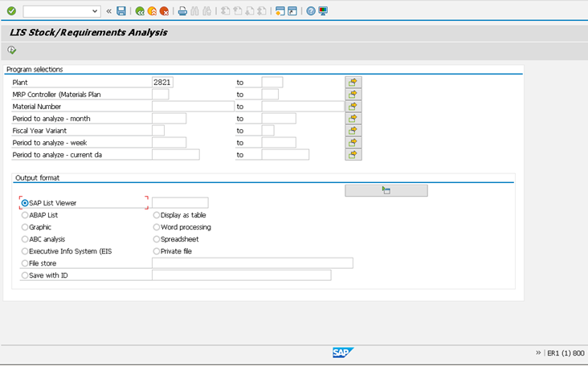Click the Period to analyze - month 'to' field
588x366 pixels.
pos(279,118)
